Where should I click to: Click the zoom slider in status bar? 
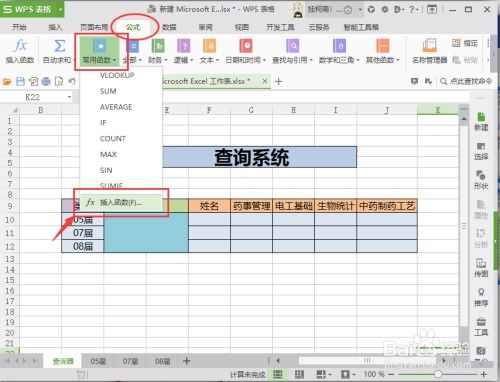pos(438,374)
